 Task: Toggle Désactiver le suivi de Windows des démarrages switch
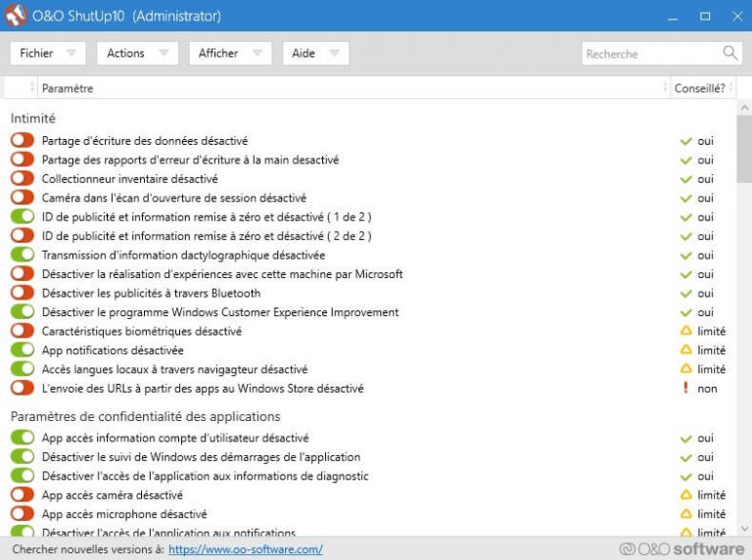click(23, 456)
